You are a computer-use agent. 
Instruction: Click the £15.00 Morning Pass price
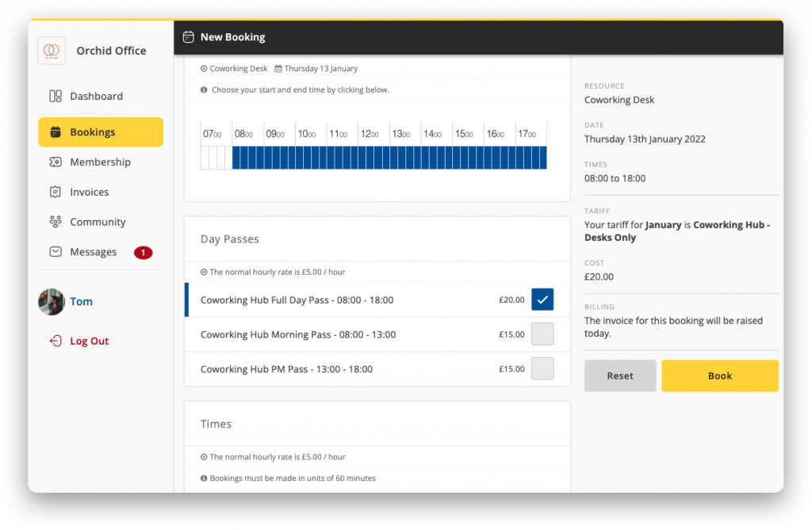coord(511,334)
